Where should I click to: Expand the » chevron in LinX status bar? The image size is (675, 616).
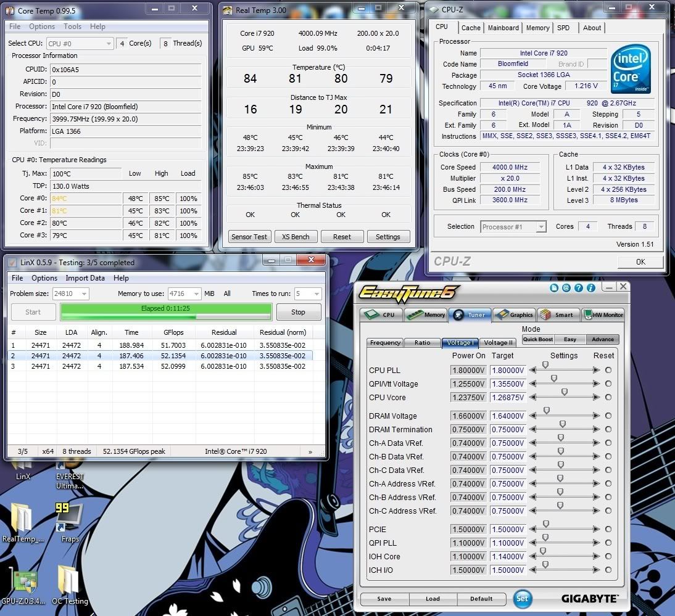click(310, 452)
